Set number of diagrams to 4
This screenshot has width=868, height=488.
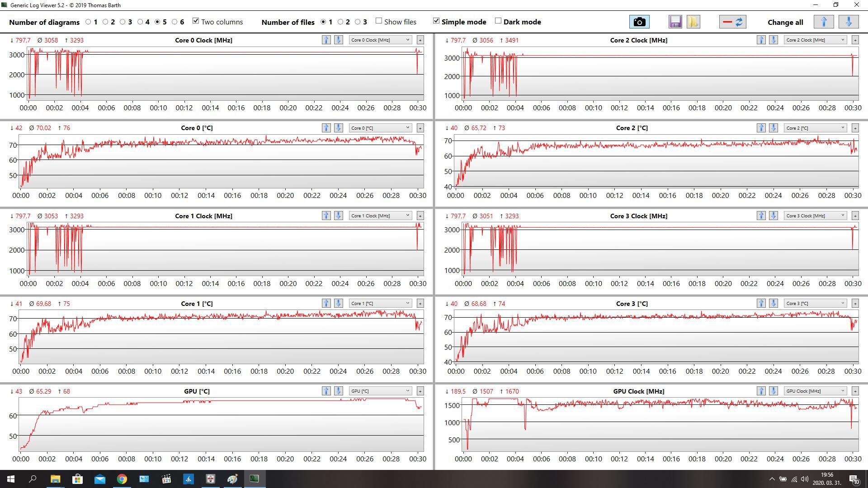point(140,22)
